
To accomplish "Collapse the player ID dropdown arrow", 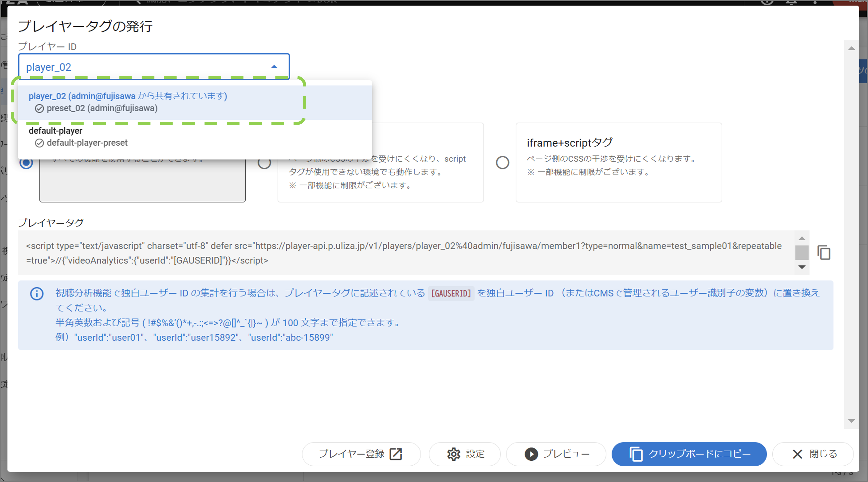I will click(274, 67).
